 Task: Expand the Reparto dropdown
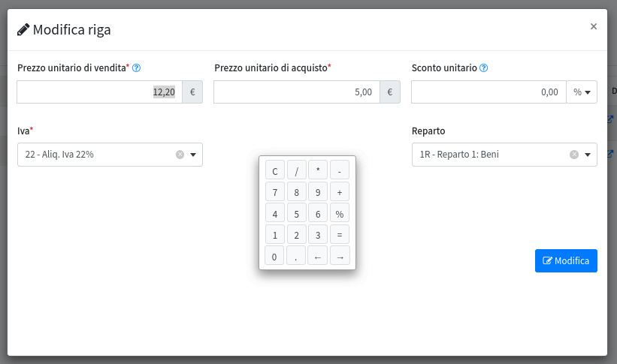point(588,155)
